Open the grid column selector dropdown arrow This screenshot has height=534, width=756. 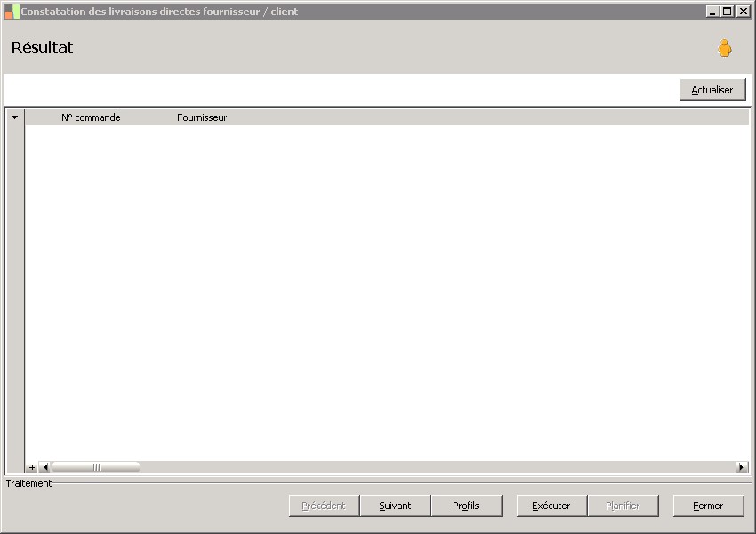click(x=14, y=117)
